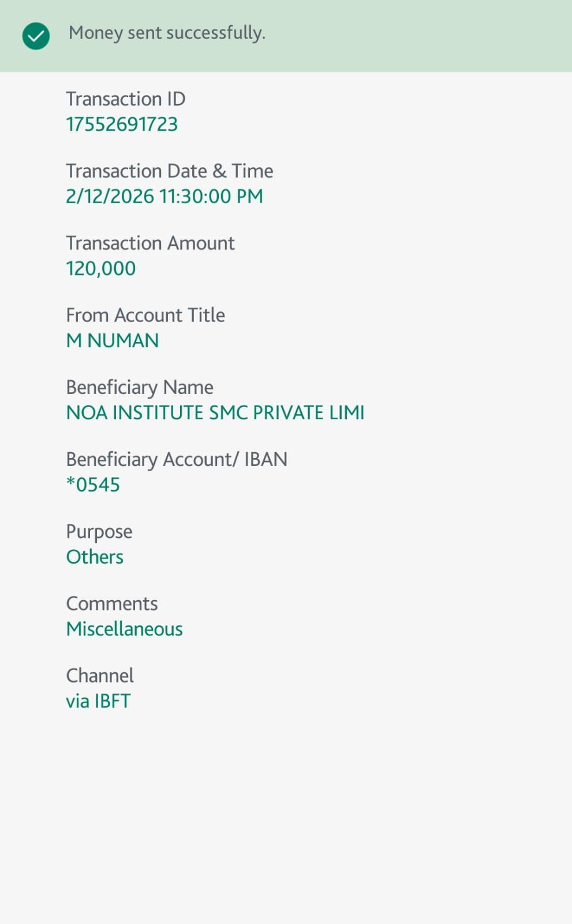Tap the "Money sent successfully." message
The height and width of the screenshot is (924, 572).
(167, 33)
